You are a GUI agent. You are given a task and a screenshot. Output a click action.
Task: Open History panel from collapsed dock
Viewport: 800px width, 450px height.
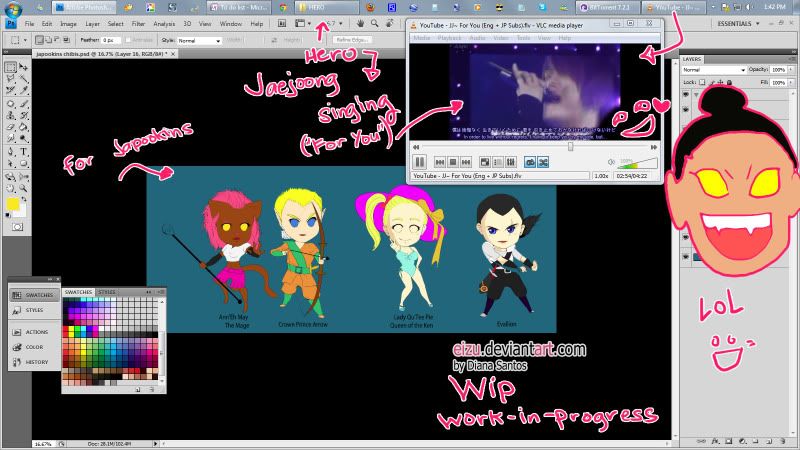(x=34, y=362)
